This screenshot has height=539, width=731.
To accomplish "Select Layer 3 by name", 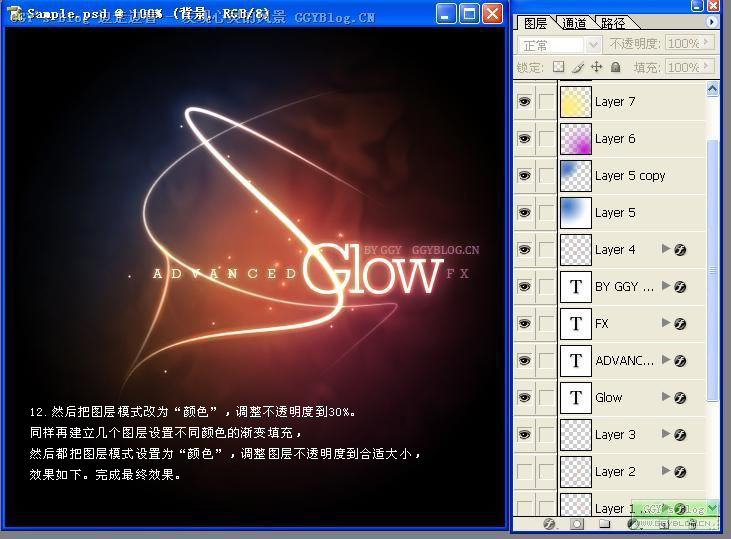I will pos(615,435).
